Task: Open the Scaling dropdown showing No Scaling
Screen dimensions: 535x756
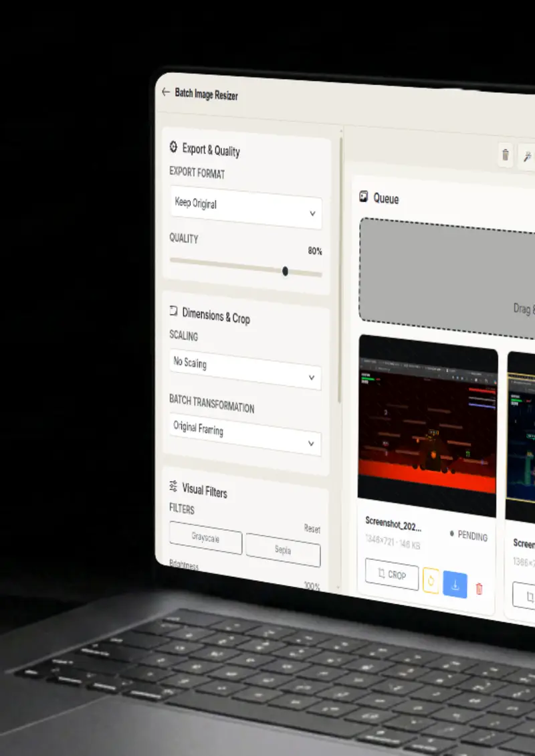Action: 245,370
